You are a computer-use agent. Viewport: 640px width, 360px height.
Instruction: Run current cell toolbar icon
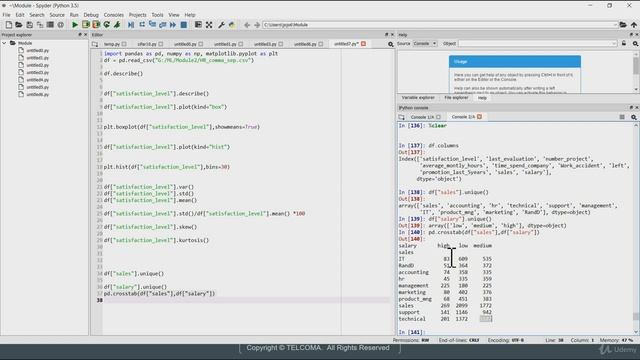click(86, 25)
